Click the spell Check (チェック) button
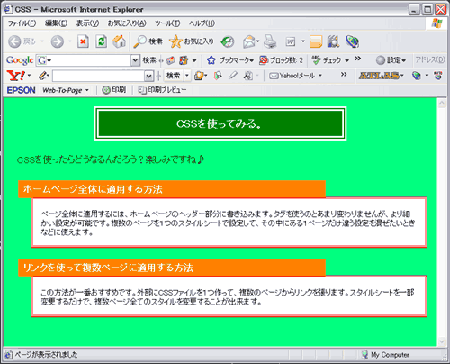450x364 pixels. click(326, 60)
